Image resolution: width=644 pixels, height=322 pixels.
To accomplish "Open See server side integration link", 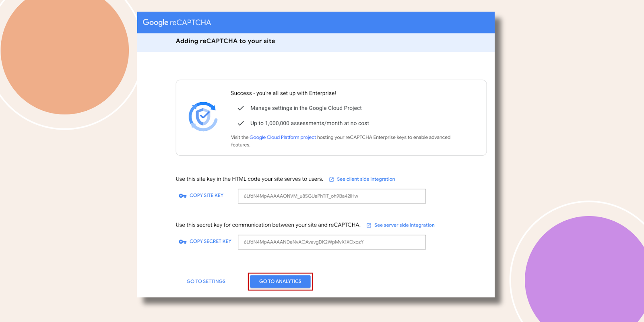I will [404, 225].
